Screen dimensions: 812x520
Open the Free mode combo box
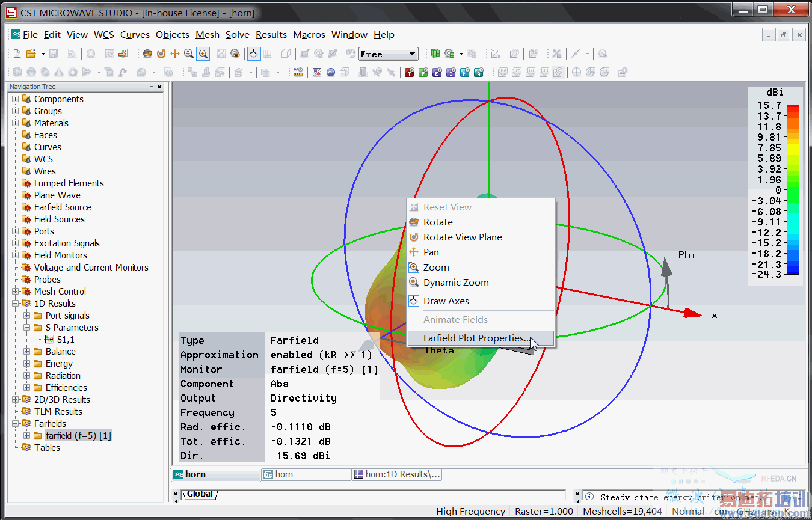tap(389, 54)
